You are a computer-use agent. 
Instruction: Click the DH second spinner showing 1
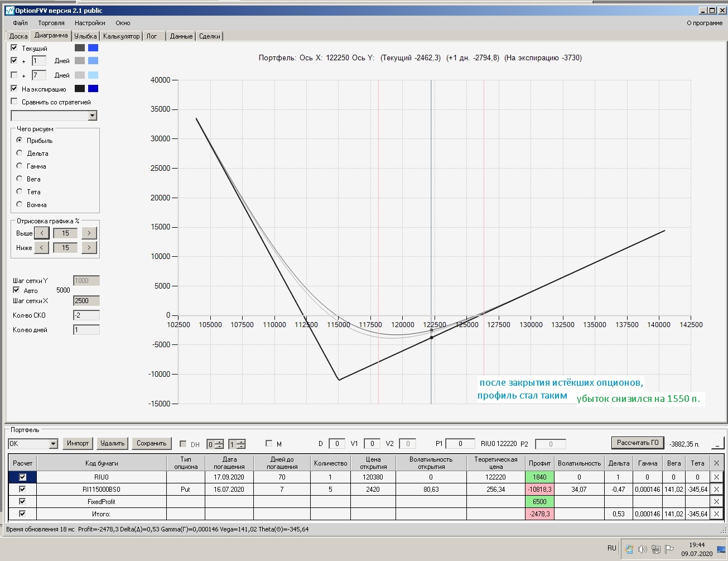coord(237,444)
